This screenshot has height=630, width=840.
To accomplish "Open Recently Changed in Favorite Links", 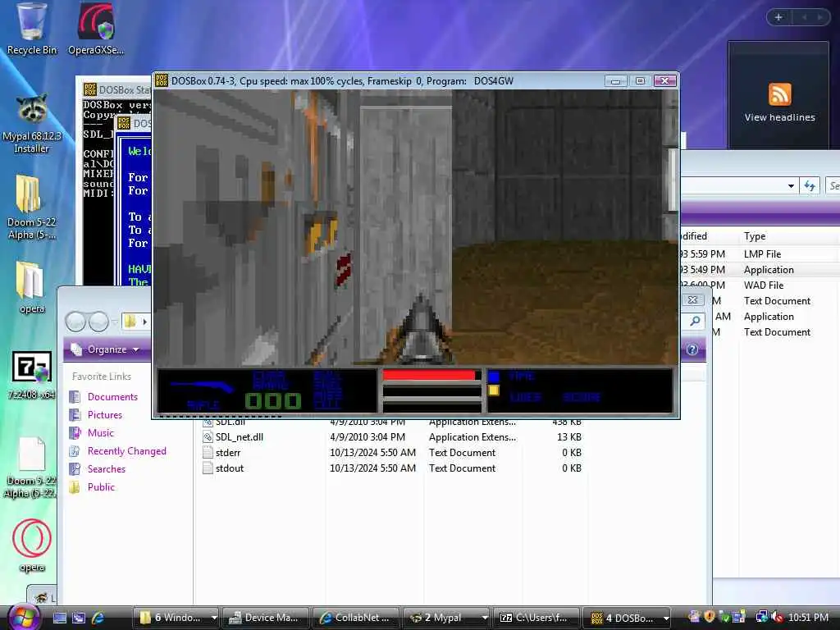I will [x=126, y=451].
